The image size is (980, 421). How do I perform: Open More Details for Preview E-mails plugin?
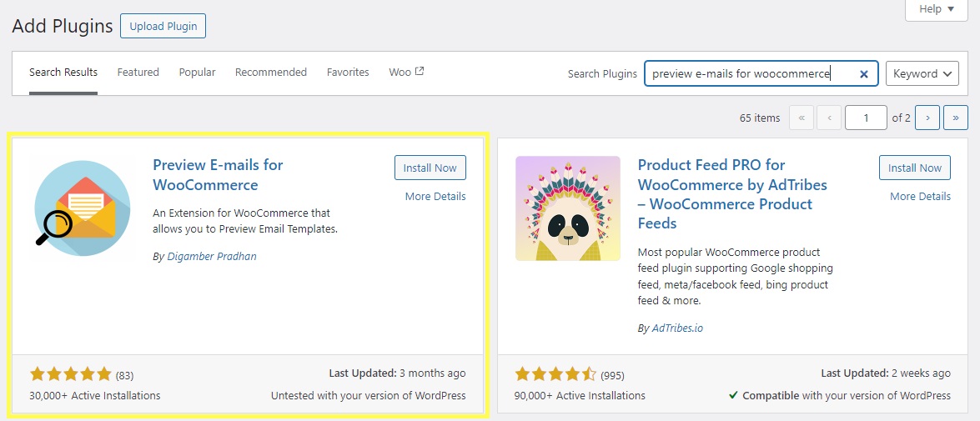pyautogui.click(x=435, y=196)
